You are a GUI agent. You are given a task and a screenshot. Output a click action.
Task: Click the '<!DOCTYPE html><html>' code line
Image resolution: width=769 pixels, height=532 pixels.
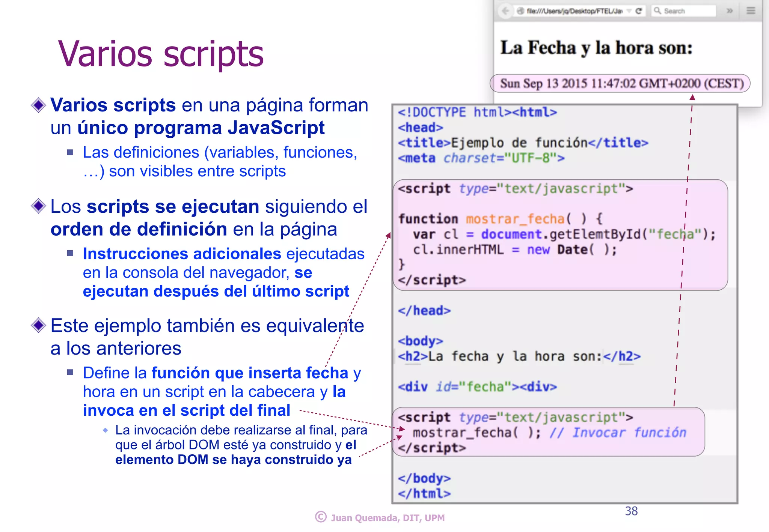tap(477, 112)
